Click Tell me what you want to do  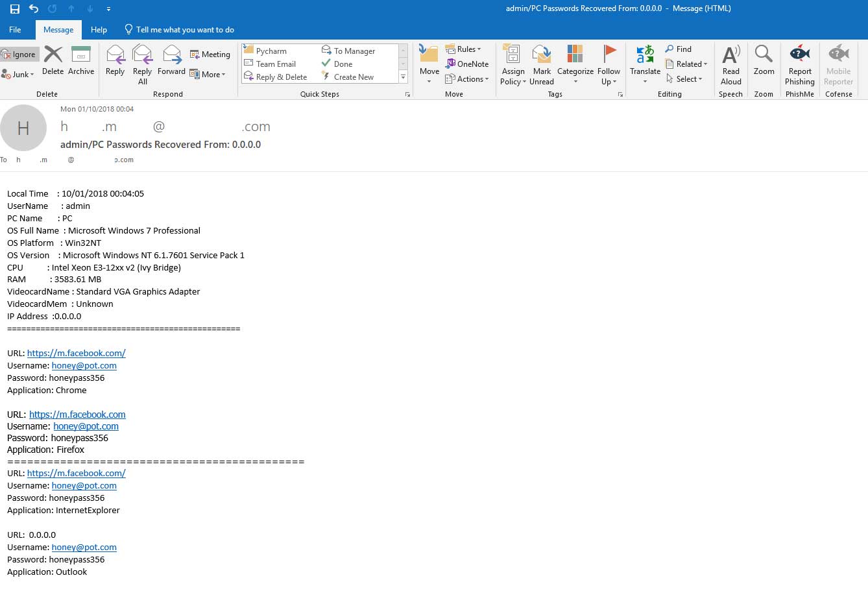click(x=179, y=30)
